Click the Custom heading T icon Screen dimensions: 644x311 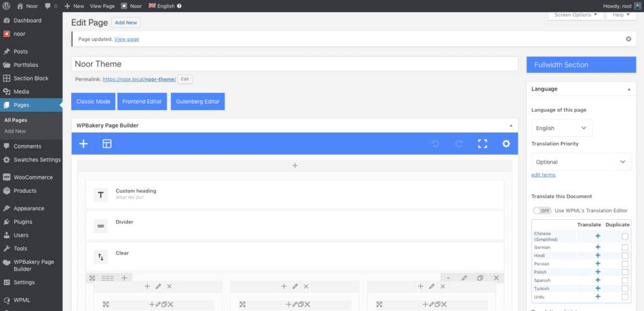[101, 195]
